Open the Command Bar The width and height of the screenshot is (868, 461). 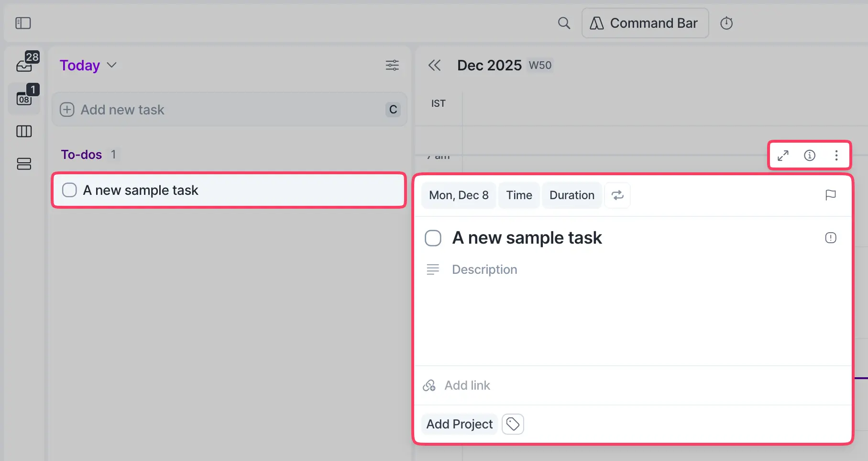[645, 22]
